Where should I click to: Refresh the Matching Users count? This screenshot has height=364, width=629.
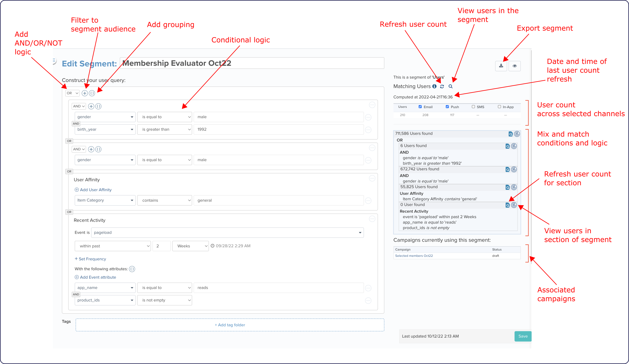442,86
